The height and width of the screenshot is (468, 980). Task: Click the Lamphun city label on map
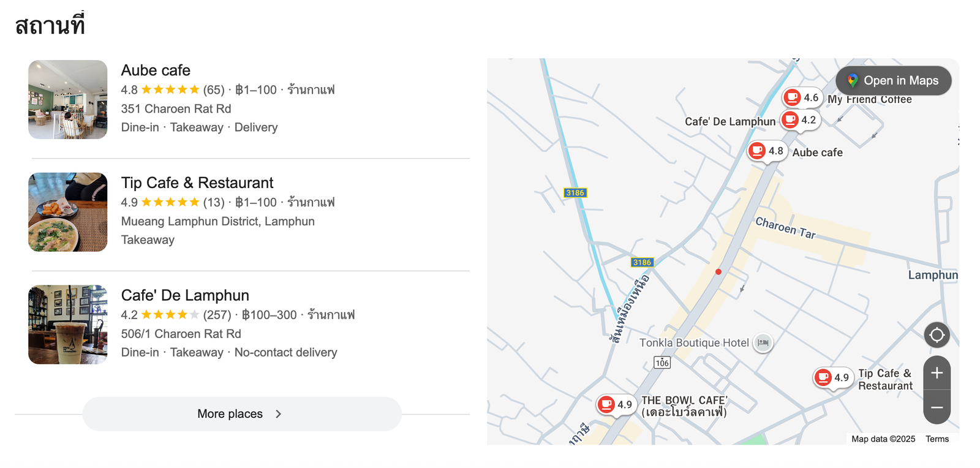click(932, 275)
